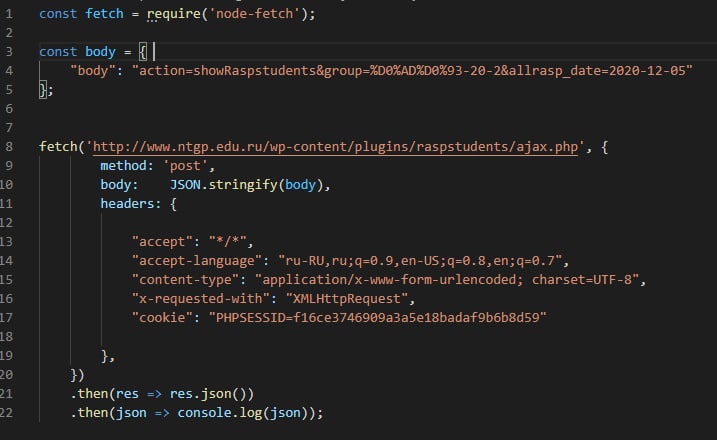717x440 pixels.
Task: Click the application/x-www-form-urlencoded value
Action: coord(447,279)
